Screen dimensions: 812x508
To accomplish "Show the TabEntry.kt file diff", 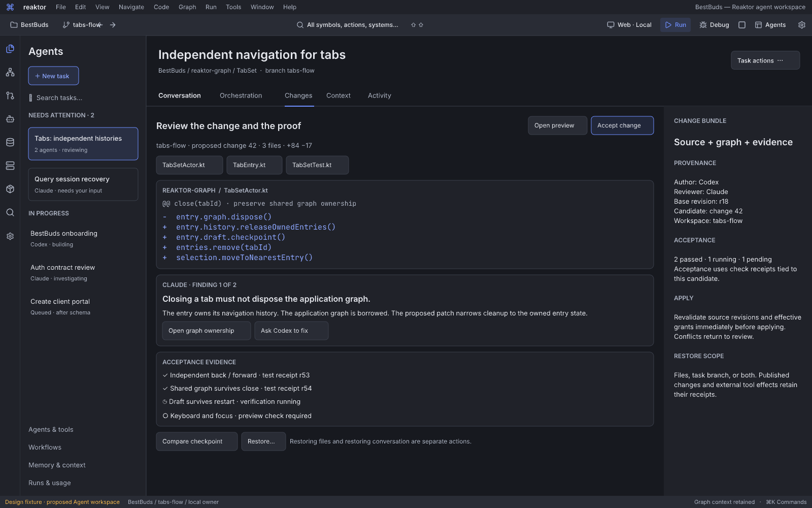I will point(254,165).
